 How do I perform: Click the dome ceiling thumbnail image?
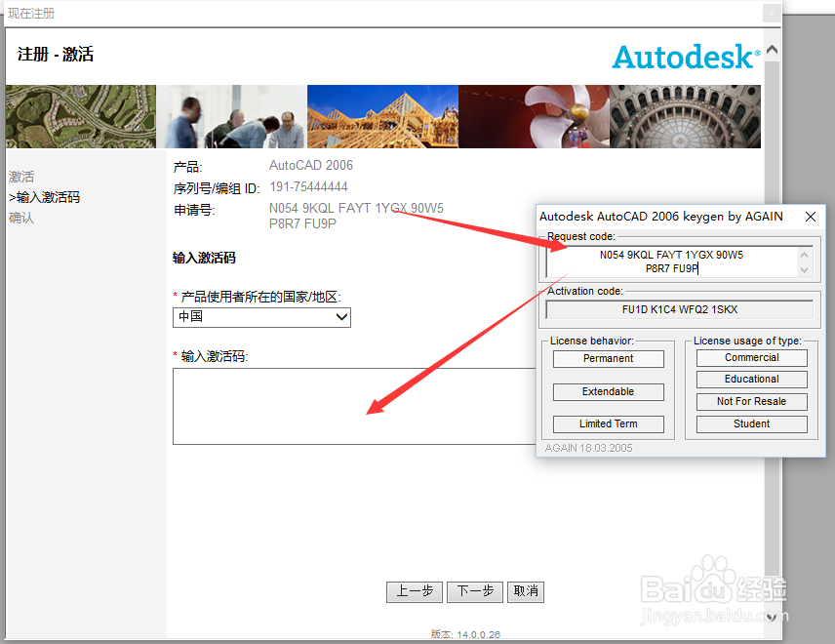[685, 116]
